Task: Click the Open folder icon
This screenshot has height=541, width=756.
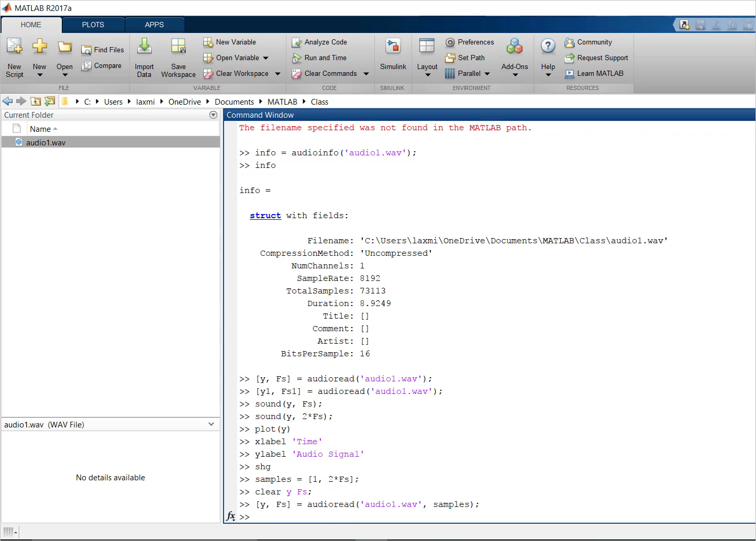Action: (x=65, y=47)
